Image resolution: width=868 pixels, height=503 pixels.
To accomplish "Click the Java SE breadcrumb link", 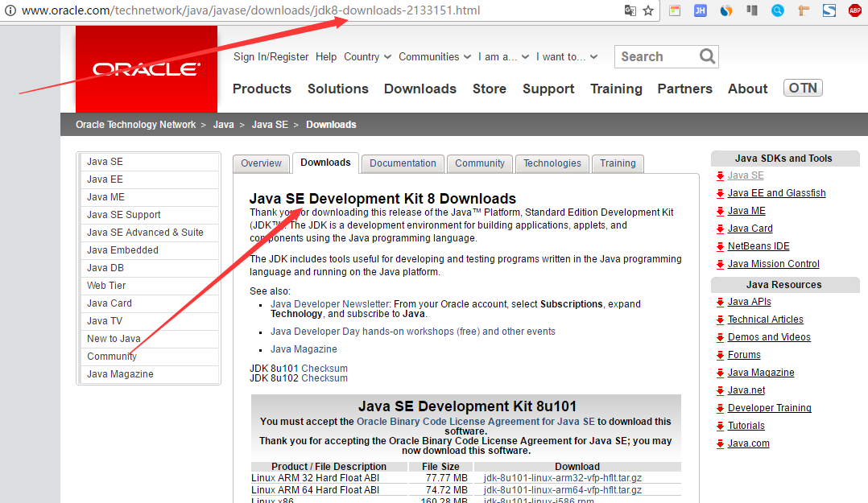I will pyautogui.click(x=270, y=125).
